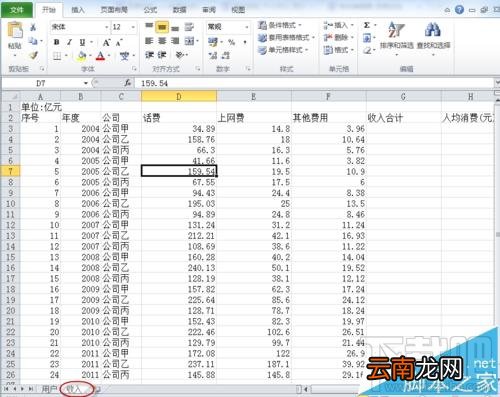Open Format as Table menu
The width and height of the screenshot is (500, 397).
tap(286, 38)
